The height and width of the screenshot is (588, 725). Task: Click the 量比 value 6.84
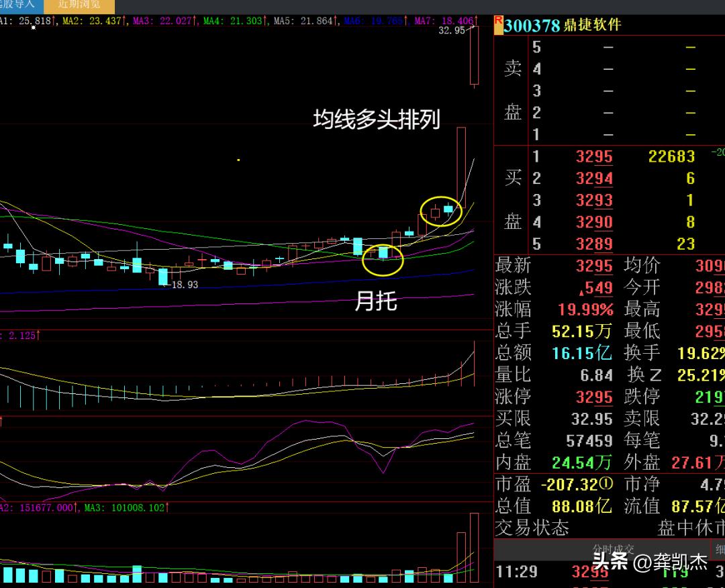click(597, 375)
